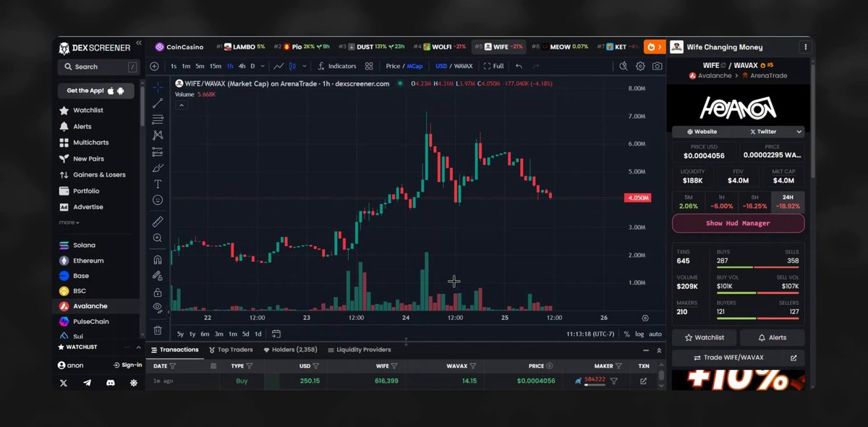Switch chart quote to WAVAX

[463, 66]
